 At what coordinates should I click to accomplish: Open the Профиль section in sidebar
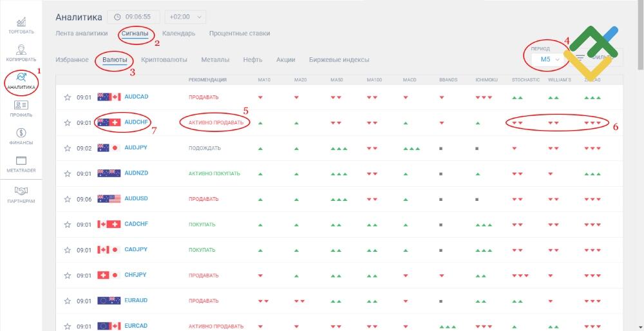point(21,109)
